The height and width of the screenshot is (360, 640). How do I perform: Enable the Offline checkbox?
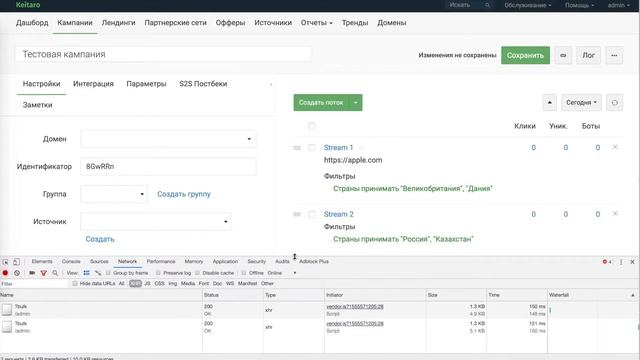244,273
